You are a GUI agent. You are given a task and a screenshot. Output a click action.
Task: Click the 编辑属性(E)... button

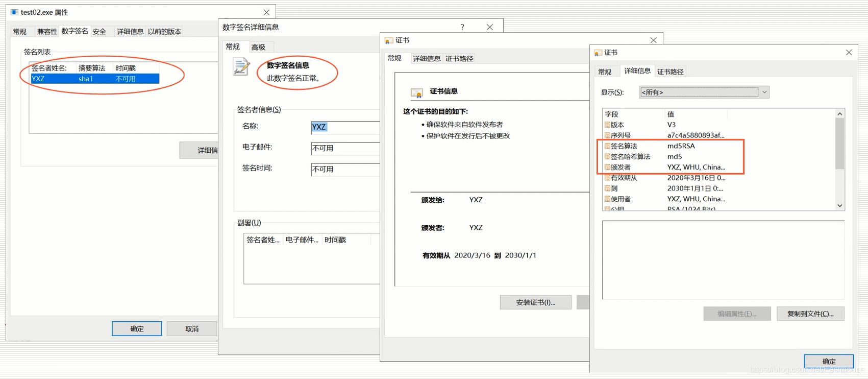tap(737, 314)
